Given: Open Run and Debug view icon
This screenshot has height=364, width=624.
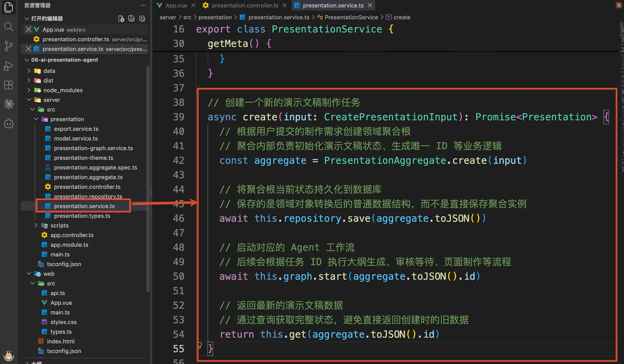Looking at the screenshot, I should click(9, 65).
